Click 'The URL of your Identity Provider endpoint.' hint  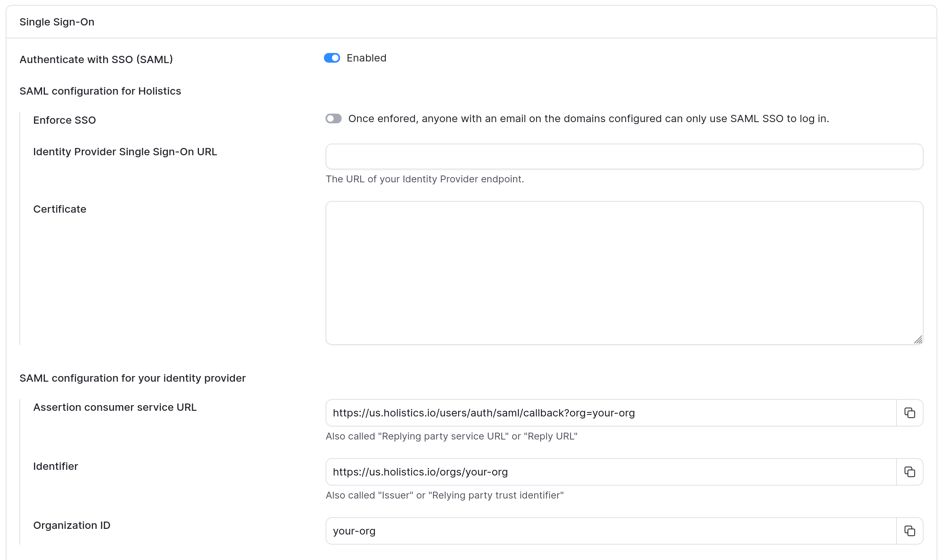click(x=425, y=179)
